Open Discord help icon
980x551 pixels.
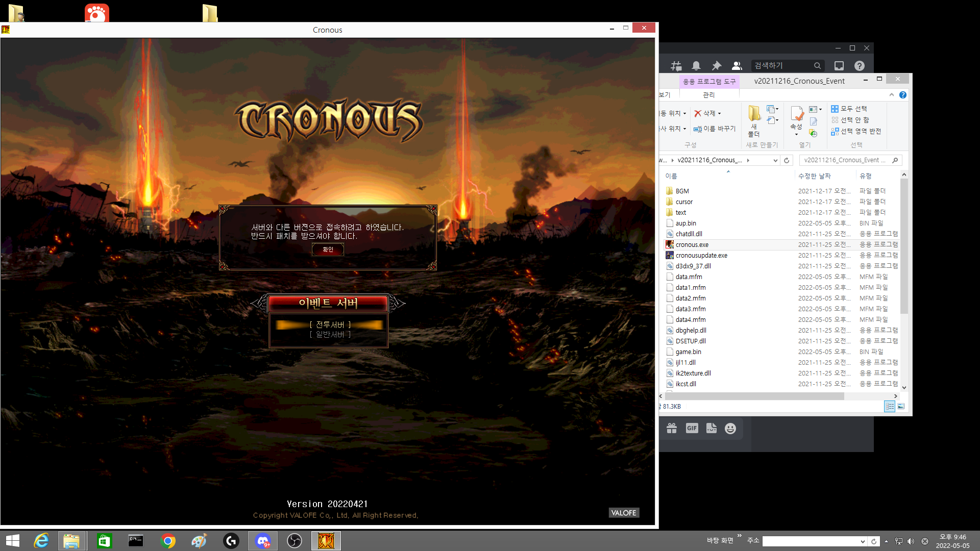coord(860,66)
